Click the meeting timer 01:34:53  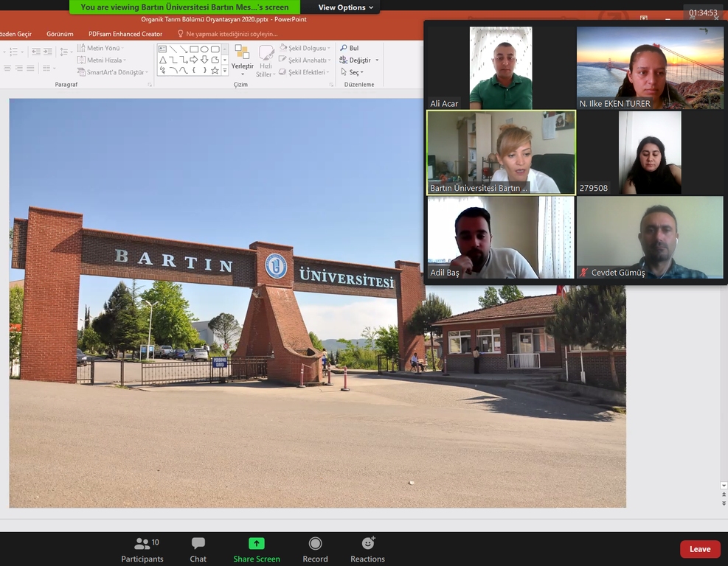[703, 13]
